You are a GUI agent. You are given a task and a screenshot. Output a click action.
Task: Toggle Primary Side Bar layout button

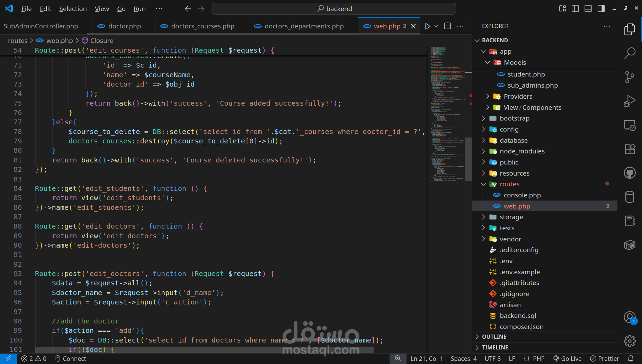pyautogui.click(x=575, y=9)
